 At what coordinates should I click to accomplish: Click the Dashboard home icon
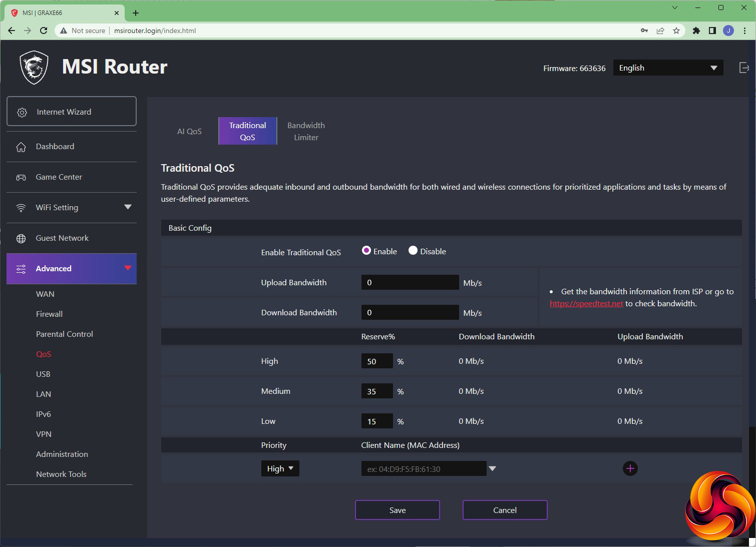(21, 147)
